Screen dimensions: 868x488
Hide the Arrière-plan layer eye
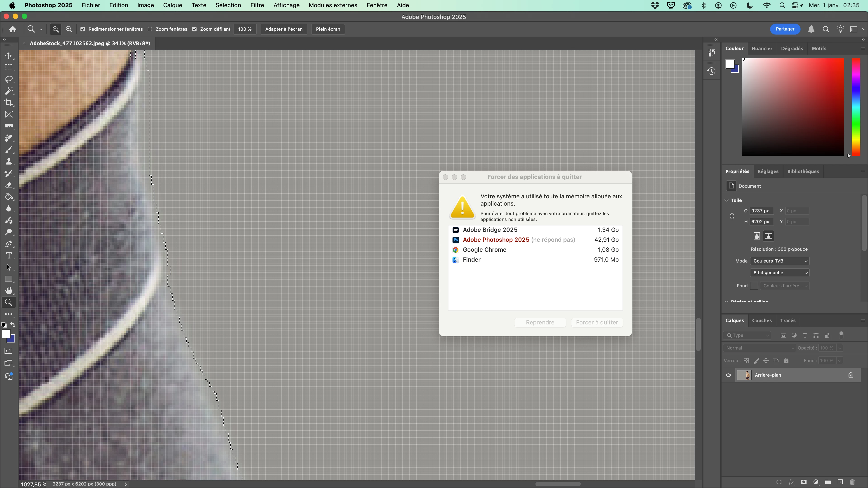728,375
